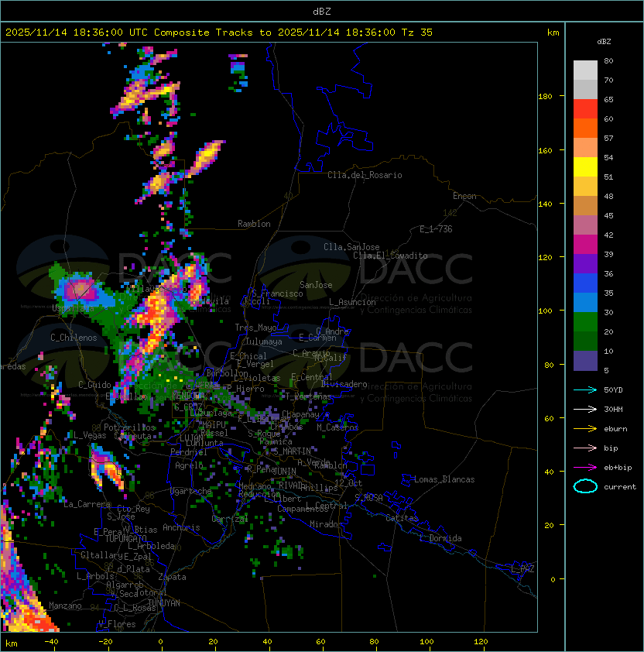Click the '-40' value on horizontal axis

coord(51,642)
